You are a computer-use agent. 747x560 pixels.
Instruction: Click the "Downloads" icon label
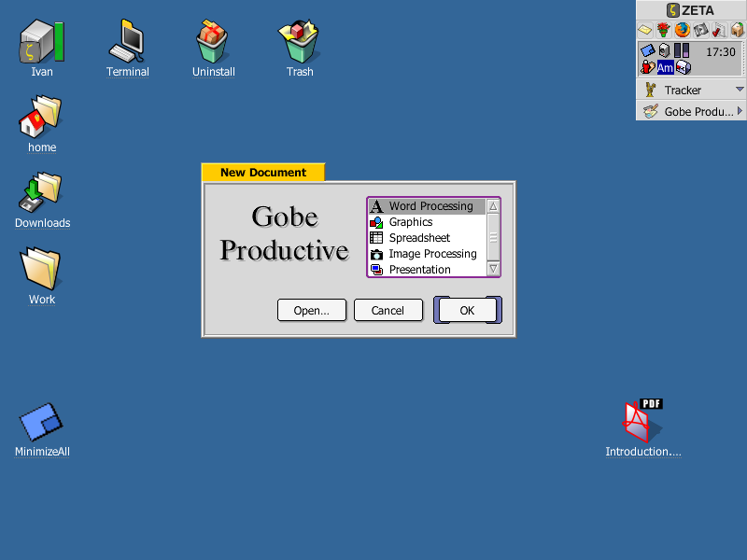pos(42,223)
